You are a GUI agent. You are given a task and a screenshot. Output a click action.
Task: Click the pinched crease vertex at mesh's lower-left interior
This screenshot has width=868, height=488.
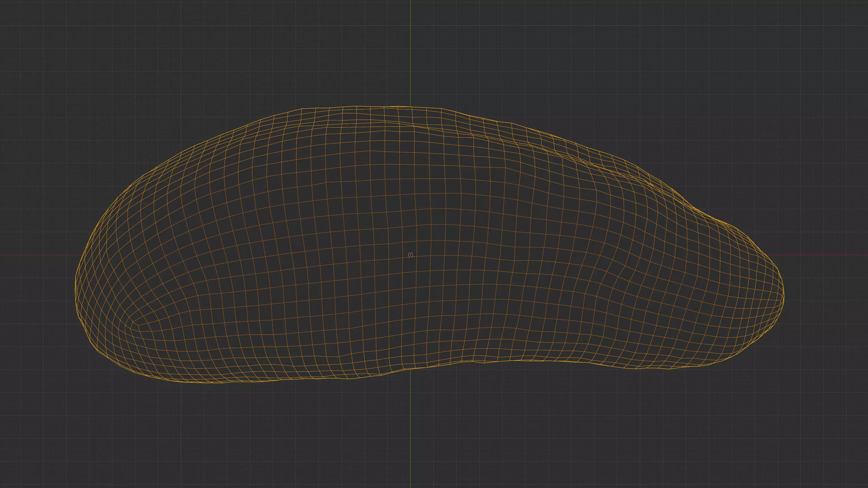tap(139, 325)
